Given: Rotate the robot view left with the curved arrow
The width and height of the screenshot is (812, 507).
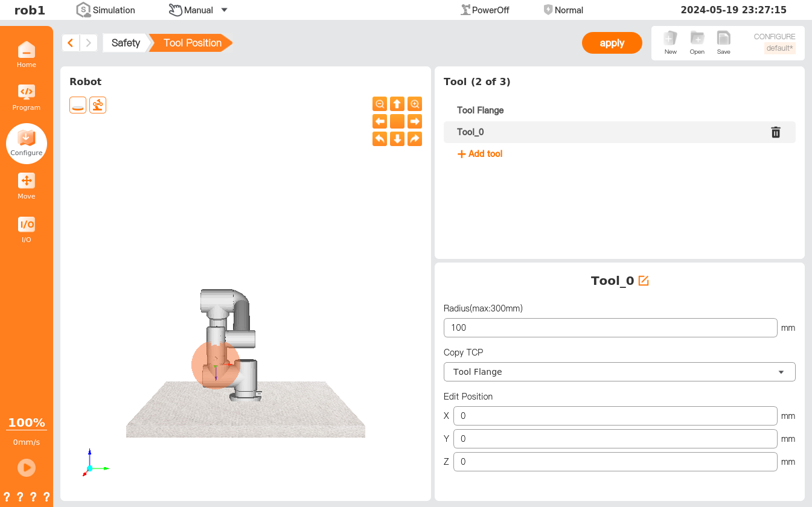Looking at the screenshot, I should coord(380,139).
